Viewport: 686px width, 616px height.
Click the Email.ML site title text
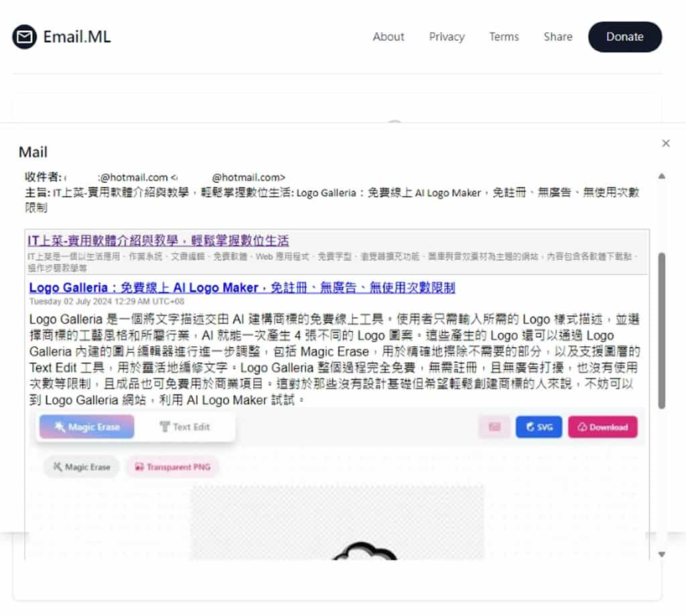[x=77, y=37]
